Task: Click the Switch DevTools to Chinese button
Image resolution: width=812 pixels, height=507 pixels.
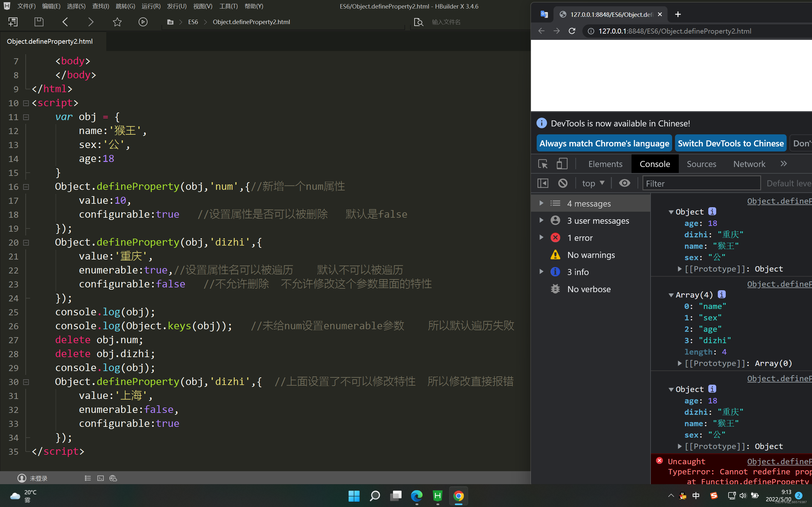Action: click(x=731, y=143)
